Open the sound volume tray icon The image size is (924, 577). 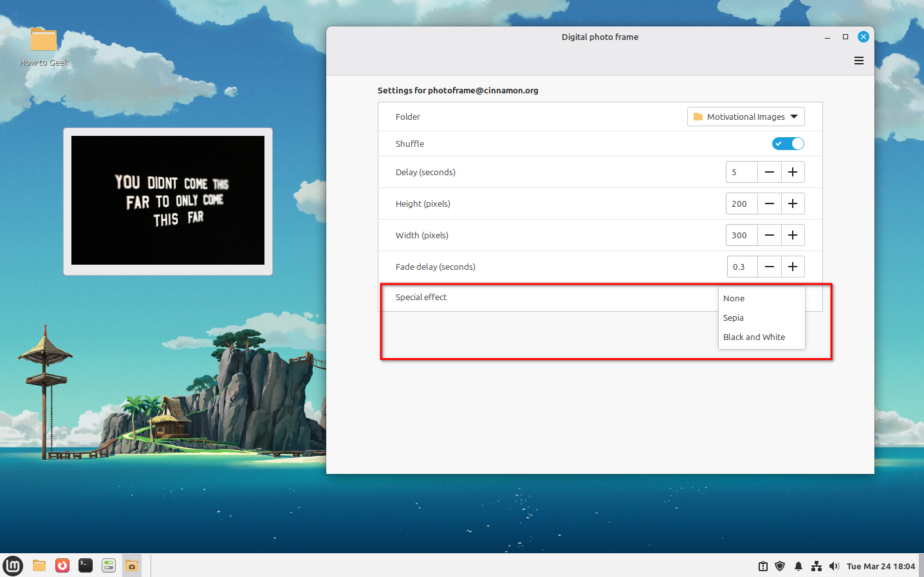click(834, 566)
